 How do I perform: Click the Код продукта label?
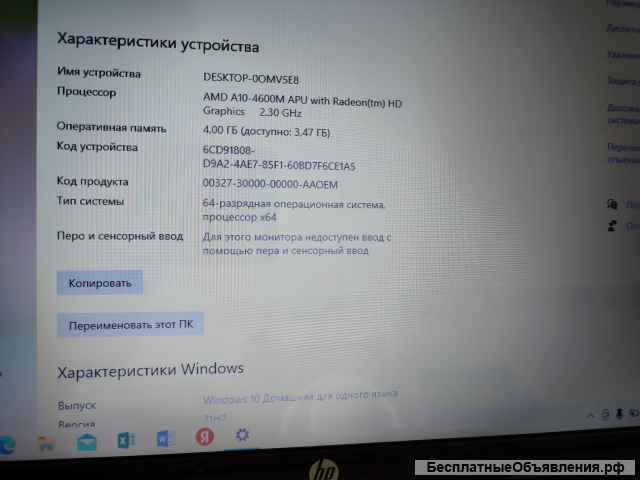92,181
